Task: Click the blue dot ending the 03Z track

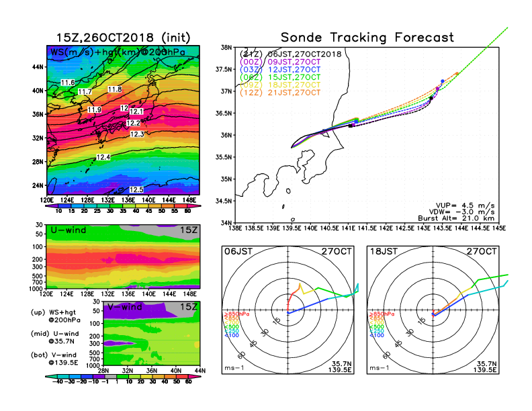Action: pos(443,81)
